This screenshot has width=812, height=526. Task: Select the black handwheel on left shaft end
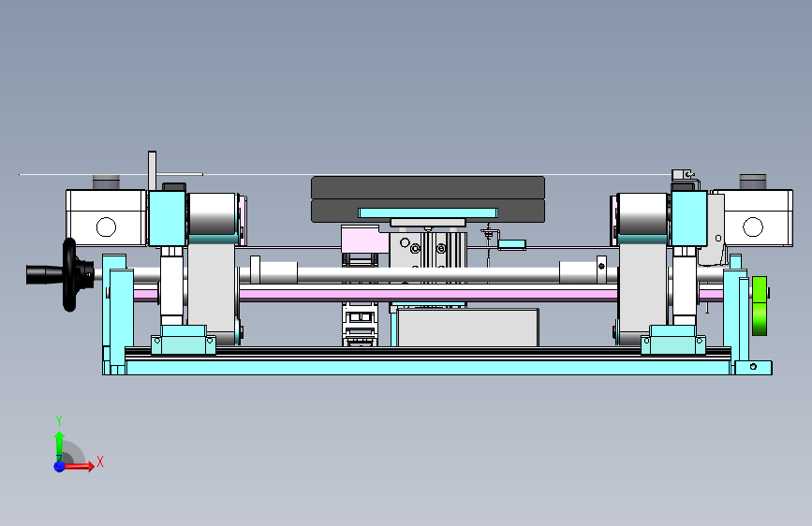click(69, 275)
